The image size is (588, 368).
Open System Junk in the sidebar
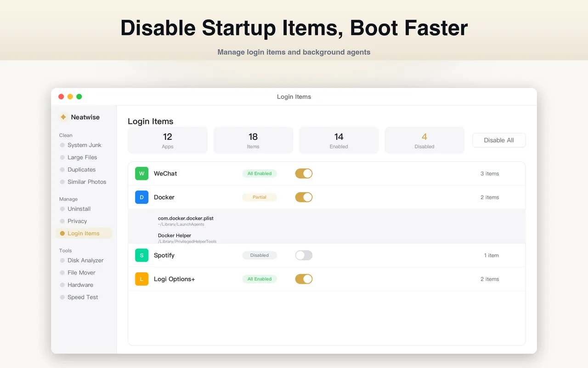point(84,145)
